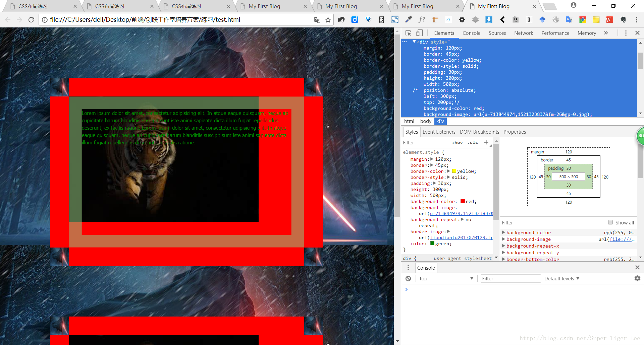
Task: Open the yellow border-color swatch
Action: tap(454, 171)
